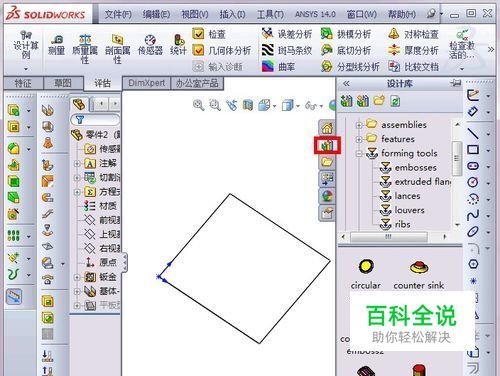This screenshot has width=500, height=376.
Task: Enable Zebra Stripes (斑马条纹)
Action: click(x=286, y=50)
